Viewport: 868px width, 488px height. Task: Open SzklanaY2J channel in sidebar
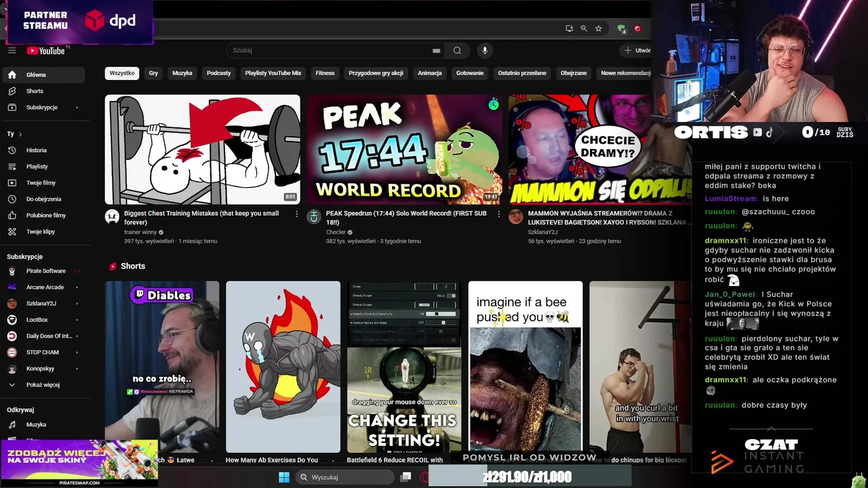point(43,304)
